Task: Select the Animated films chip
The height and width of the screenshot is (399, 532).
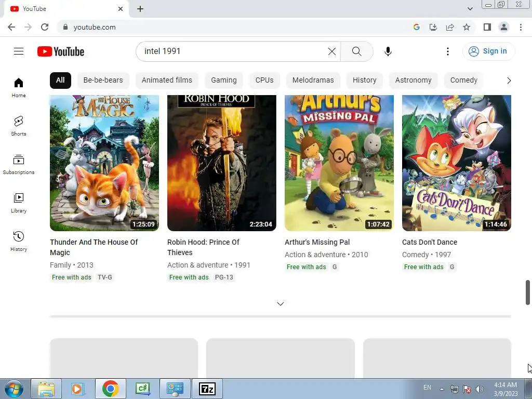Action: point(167,81)
